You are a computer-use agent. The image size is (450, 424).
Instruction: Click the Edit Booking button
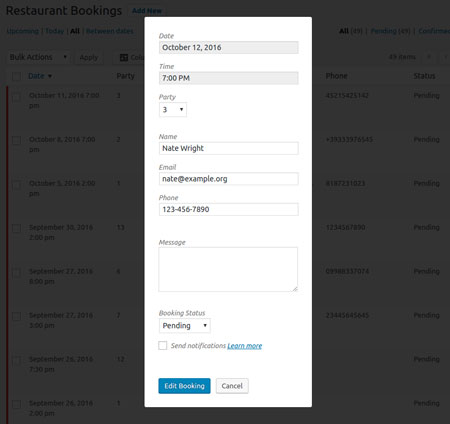[x=184, y=386]
